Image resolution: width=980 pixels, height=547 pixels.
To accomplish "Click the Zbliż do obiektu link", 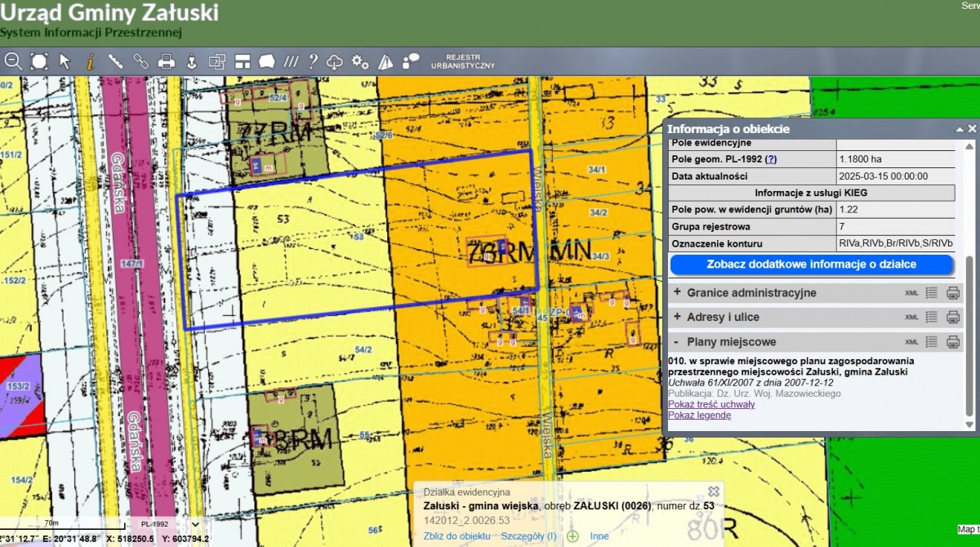I will click(457, 536).
